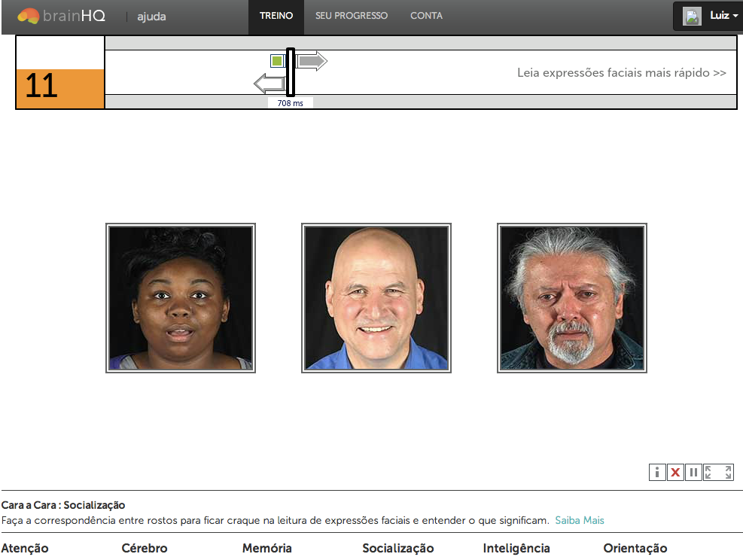
Task: Click the right-pointing gray arrow on the progress track
Action: pos(312,61)
